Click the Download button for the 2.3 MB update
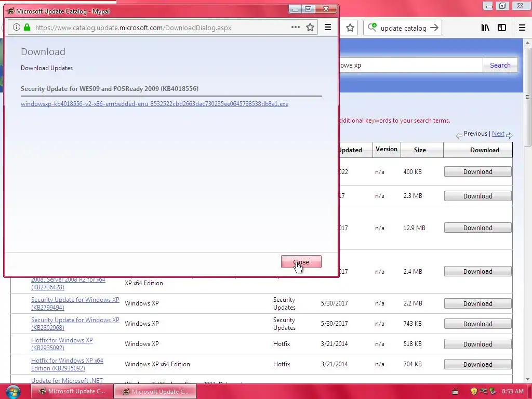 pos(478,196)
